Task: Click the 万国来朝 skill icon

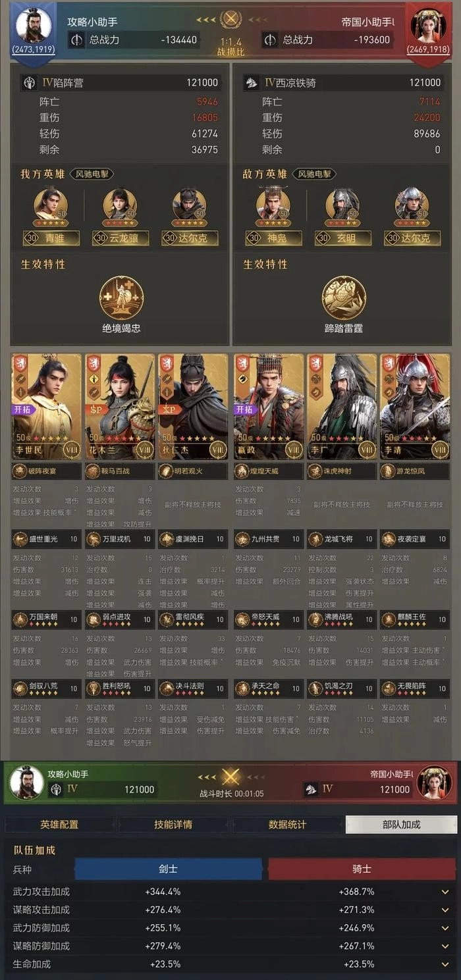Action: coord(20,619)
